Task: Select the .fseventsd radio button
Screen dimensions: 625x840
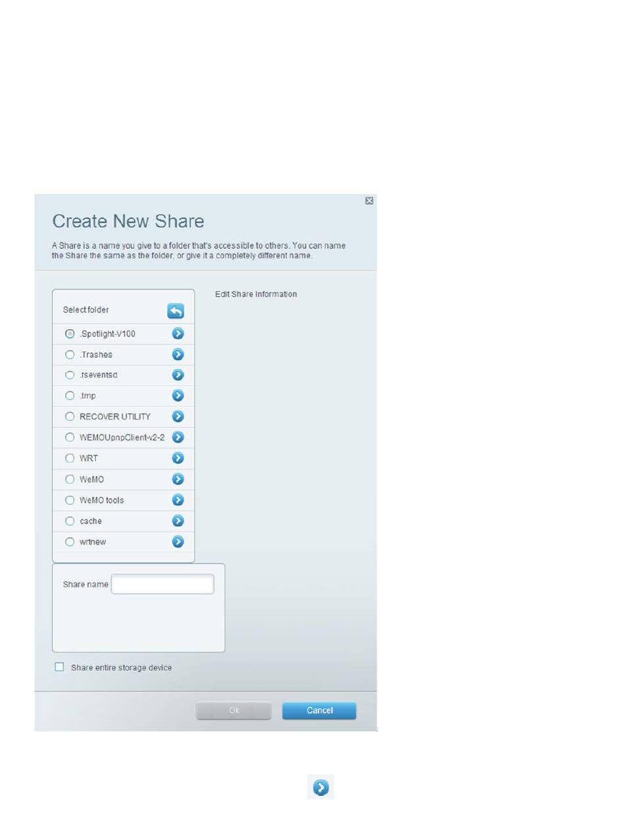Action: pos(70,375)
